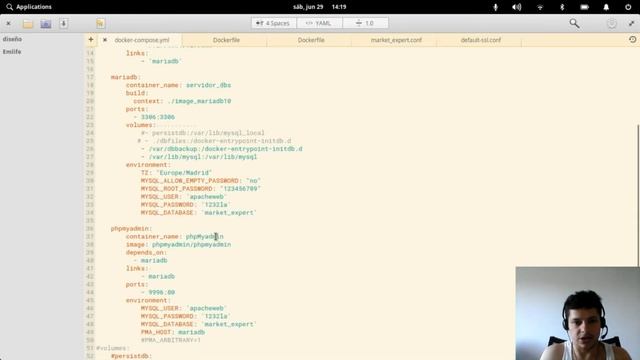Switch to the docker-compose.yml tab
Viewport: 640px width, 360px height.
[x=142, y=40]
